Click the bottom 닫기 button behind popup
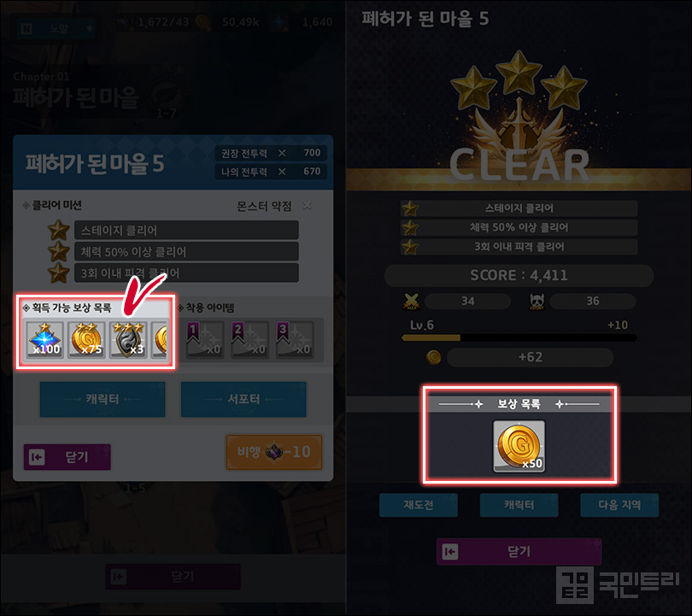The height and width of the screenshot is (616, 692). tap(173, 577)
